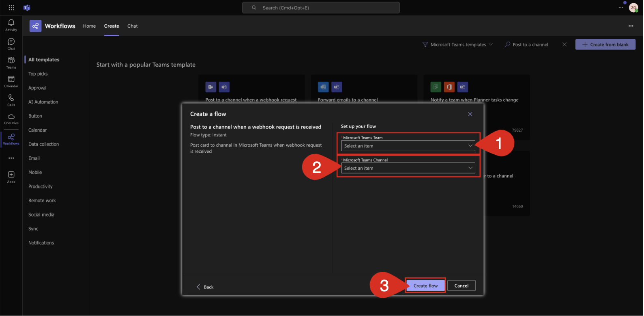Switch to the Home tab

89,26
